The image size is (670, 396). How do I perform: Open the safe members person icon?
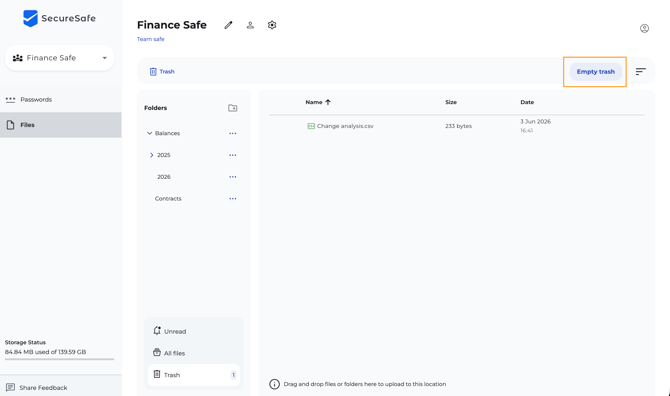[x=250, y=25]
